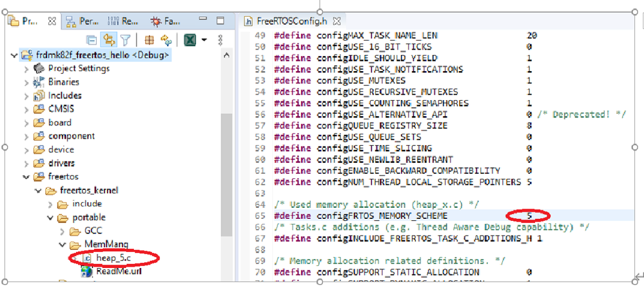Click configFRTOS_MEMORY_SCHEME on line 65

click(382, 216)
